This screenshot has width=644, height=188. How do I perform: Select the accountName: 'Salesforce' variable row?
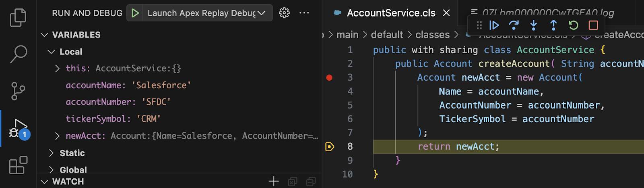179,86
